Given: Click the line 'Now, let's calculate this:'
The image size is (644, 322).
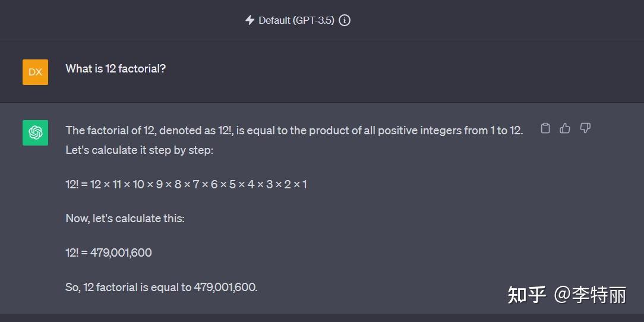Looking at the screenshot, I should [x=125, y=218].
